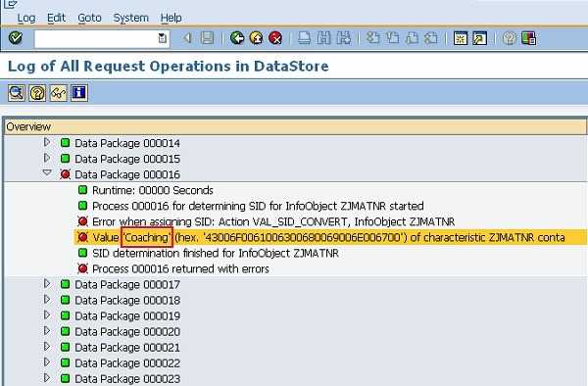Select the 'Runtime: 00000 Seconds' log line

tap(153, 190)
